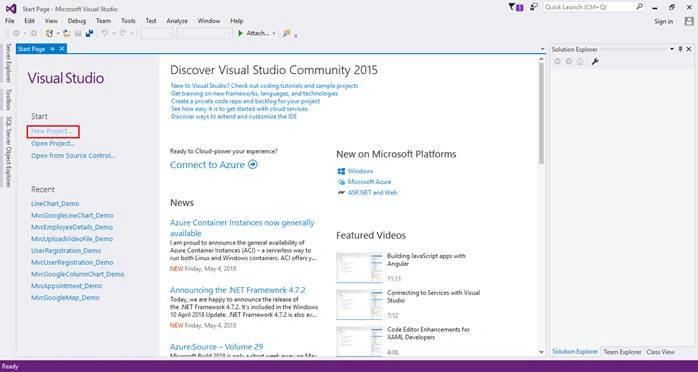Switch to the Class View tab
This screenshot has height=372, width=698.
tap(661, 352)
